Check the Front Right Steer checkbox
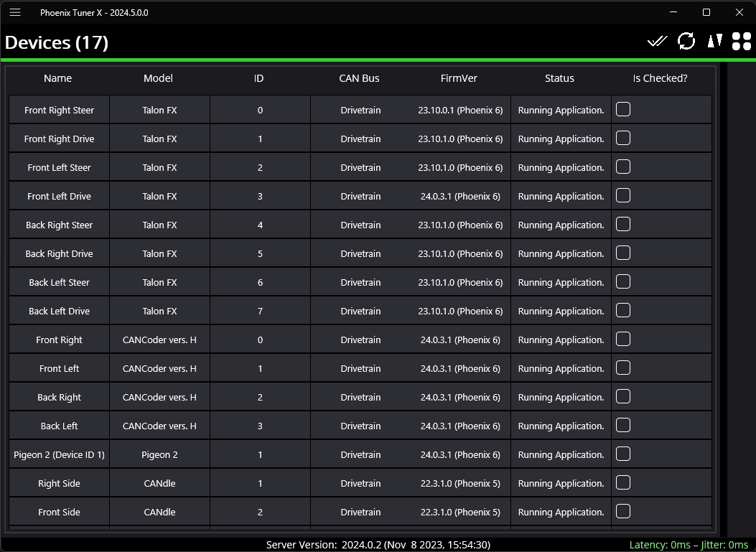The width and height of the screenshot is (756, 552). click(623, 109)
